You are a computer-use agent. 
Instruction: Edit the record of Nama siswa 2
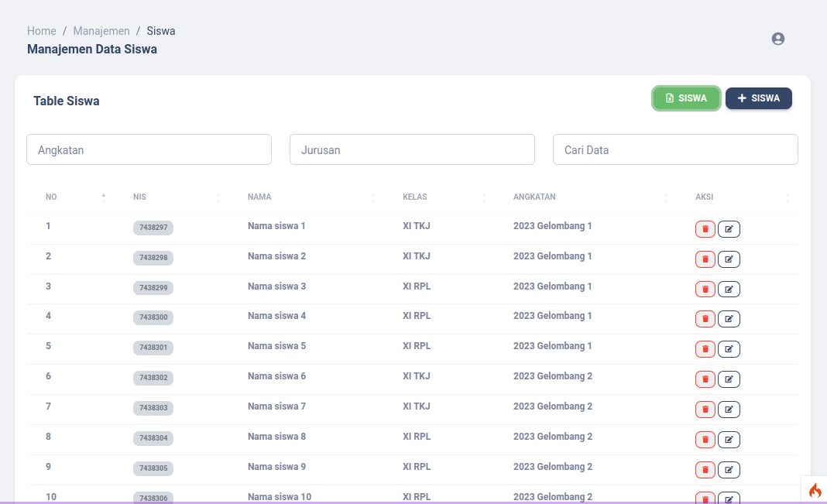[x=729, y=259]
